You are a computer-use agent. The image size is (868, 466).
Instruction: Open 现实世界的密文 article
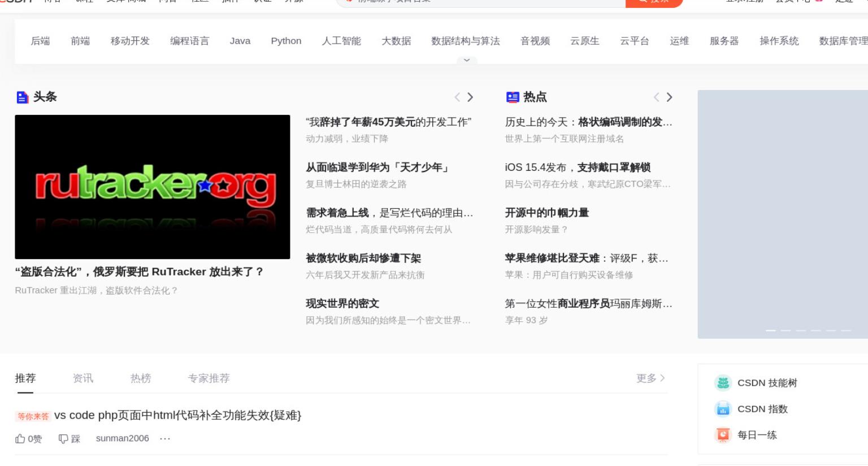pyautogui.click(x=342, y=304)
